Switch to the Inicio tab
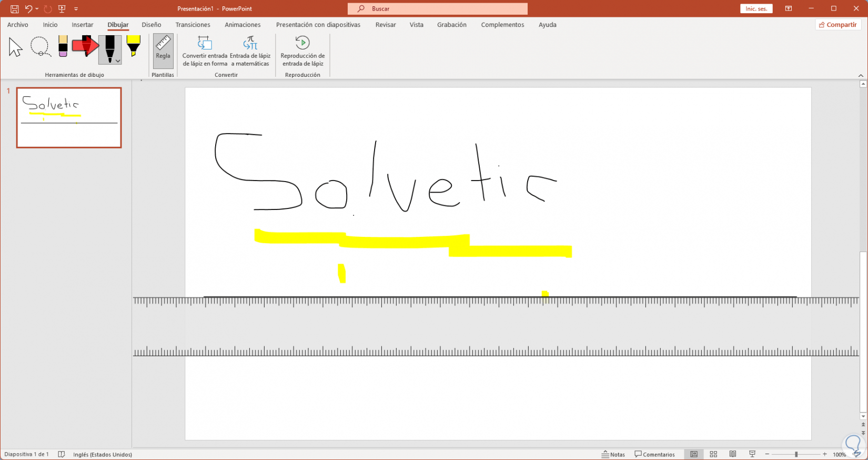The image size is (868, 460). click(51, 25)
